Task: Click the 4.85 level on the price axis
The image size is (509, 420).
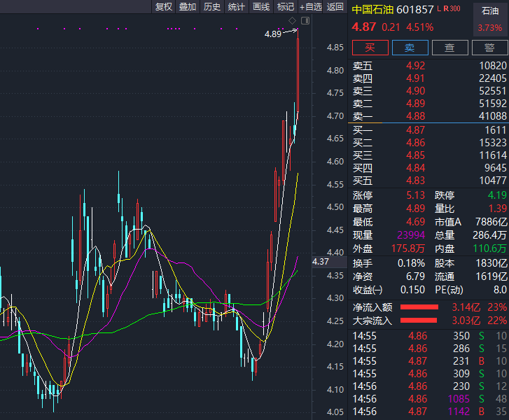Action: [335, 48]
